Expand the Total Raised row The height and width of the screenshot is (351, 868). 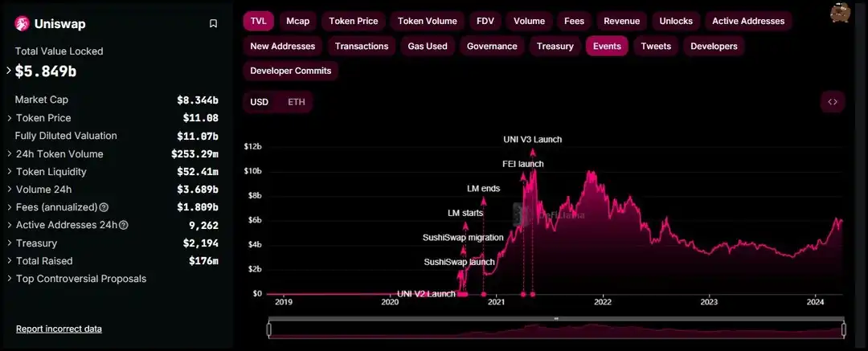coord(10,261)
